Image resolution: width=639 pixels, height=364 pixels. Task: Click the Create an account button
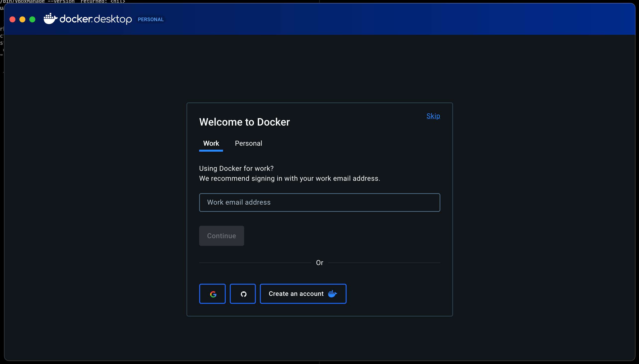[x=303, y=294]
